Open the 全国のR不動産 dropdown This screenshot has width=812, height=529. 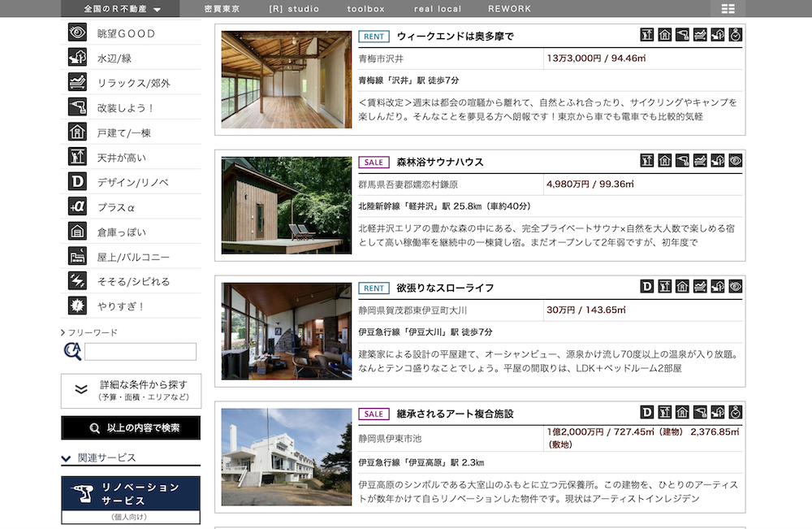121,9
